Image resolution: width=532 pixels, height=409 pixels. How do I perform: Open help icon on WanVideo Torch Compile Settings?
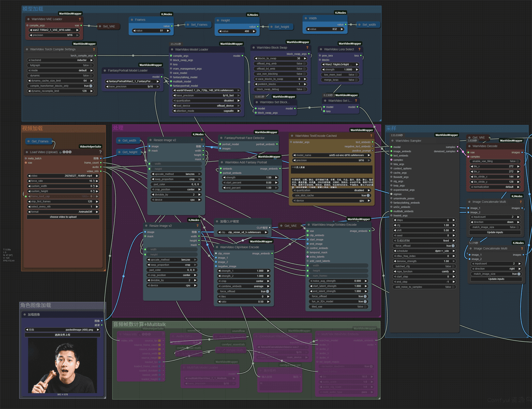94,49
